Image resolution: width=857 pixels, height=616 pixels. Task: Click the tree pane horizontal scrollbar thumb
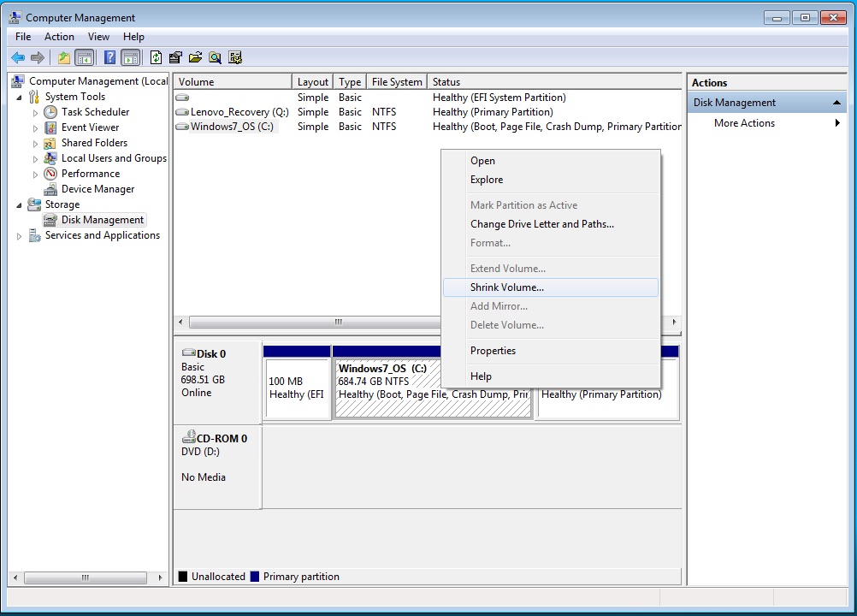[86, 577]
